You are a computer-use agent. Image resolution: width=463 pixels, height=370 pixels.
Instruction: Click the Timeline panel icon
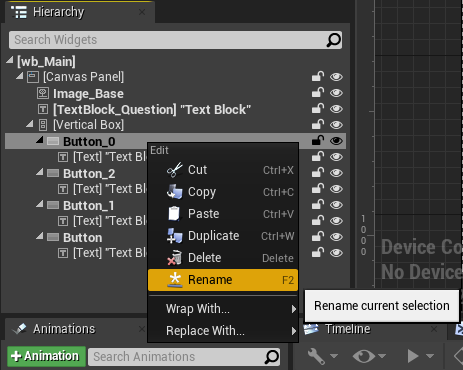coord(311,329)
